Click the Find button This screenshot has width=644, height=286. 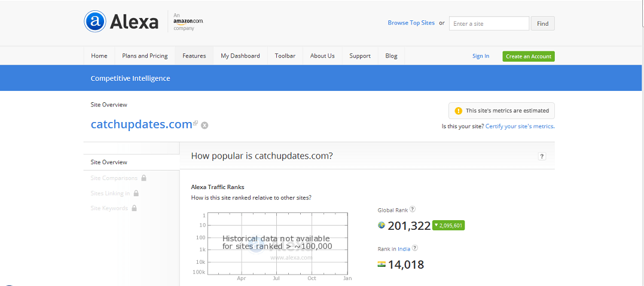542,23
